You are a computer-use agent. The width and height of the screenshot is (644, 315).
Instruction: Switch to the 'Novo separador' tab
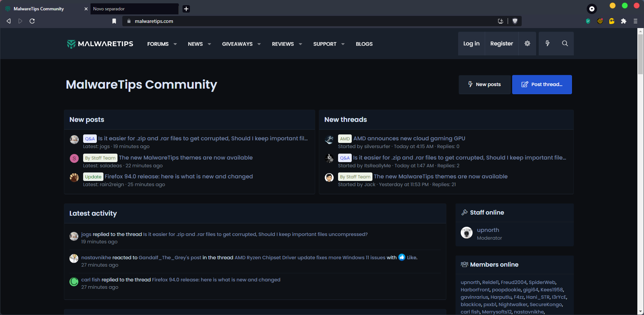coord(134,9)
